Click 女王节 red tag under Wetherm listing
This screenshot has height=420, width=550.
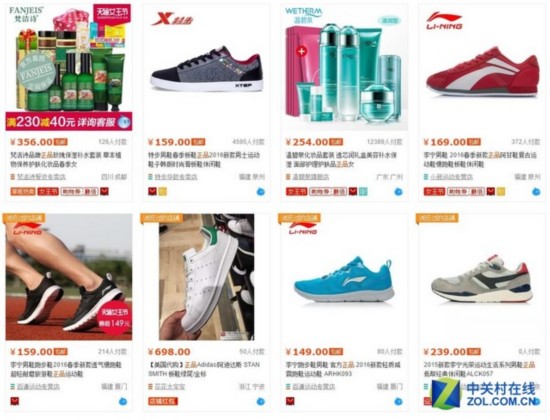(296, 192)
